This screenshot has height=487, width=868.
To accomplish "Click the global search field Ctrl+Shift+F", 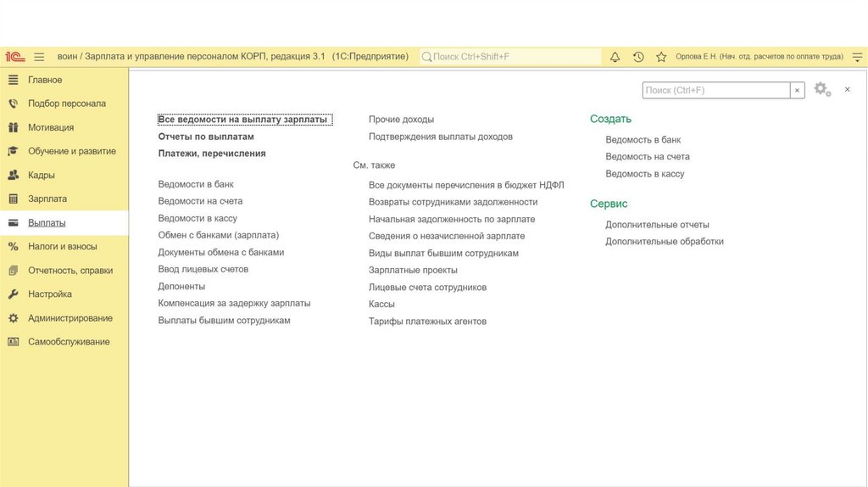I will [510, 57].
